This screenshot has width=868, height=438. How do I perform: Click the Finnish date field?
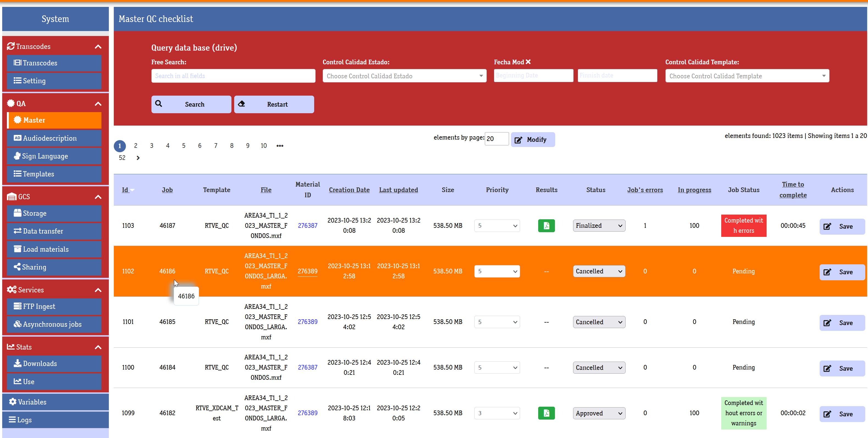(617, 76)
